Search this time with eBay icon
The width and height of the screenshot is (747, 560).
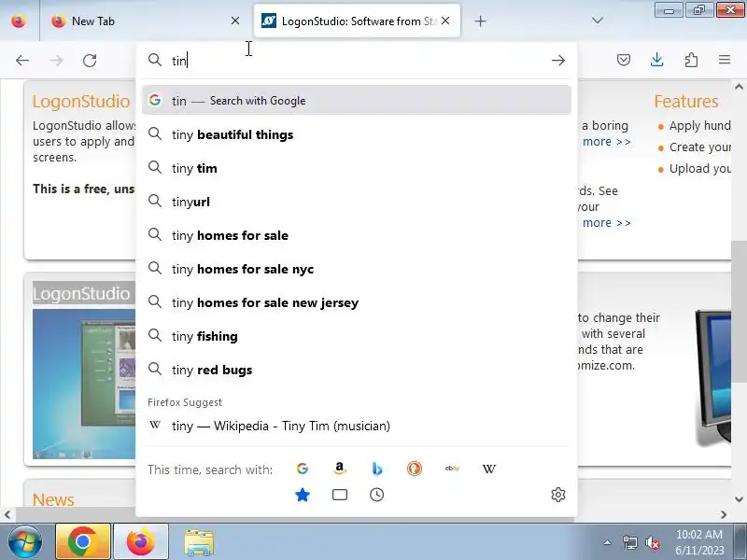point(452,469)
